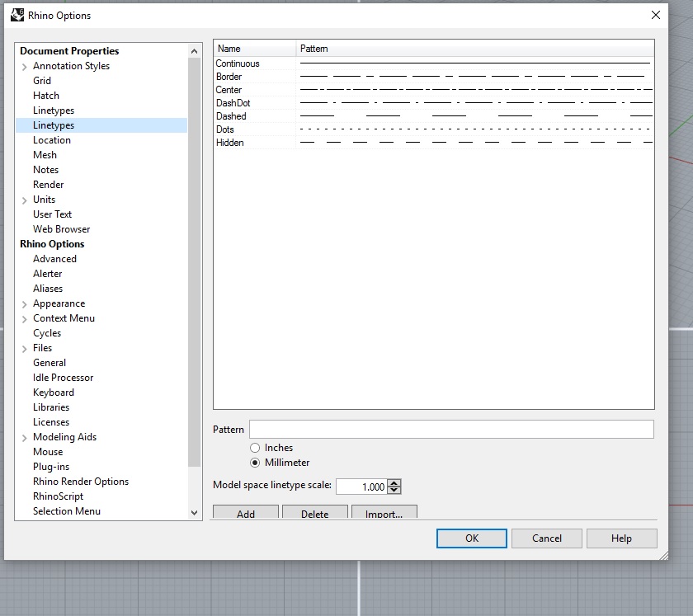This screenshot has width=693, height=616.
Task: Sort linetypes by the Name column header
Action: coord(255,49)
